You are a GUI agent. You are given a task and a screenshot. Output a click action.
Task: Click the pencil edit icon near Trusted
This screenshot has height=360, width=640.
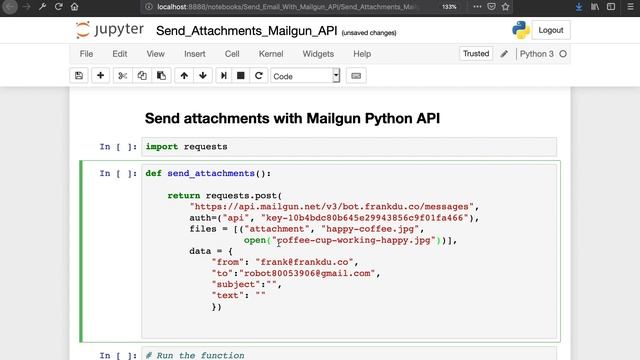[x=504, y=54]
